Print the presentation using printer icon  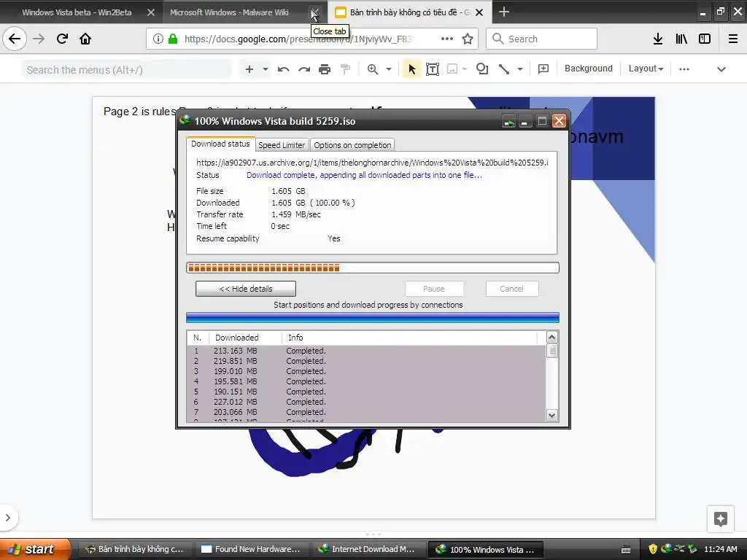(x=325, y=69)
